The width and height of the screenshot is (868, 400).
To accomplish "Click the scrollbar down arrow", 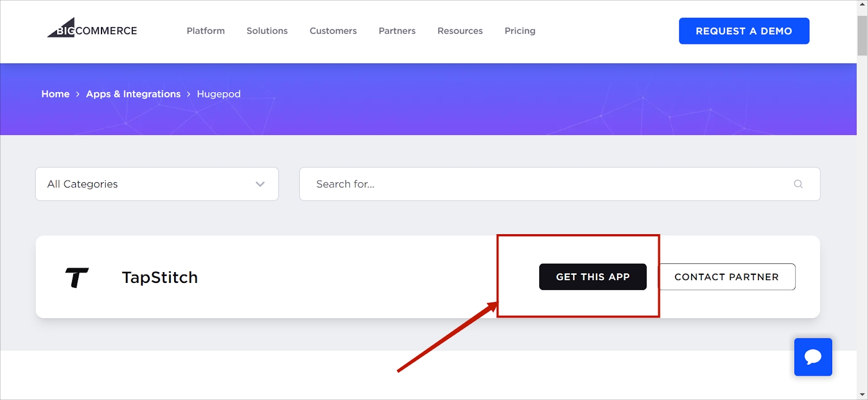I will click(x=862, y=395).
